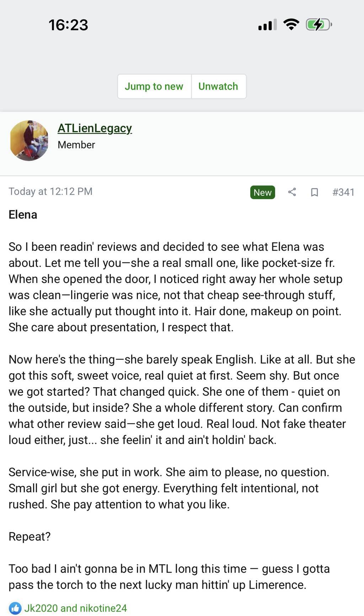Screen dimensions: 364x616
Task: Tap the share post icon
Action: tap(292, 192)
